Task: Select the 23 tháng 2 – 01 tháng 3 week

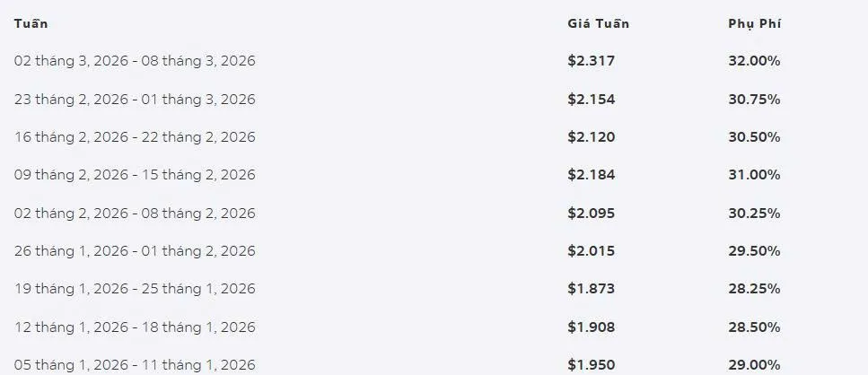Action: click(x=135, y=99)
